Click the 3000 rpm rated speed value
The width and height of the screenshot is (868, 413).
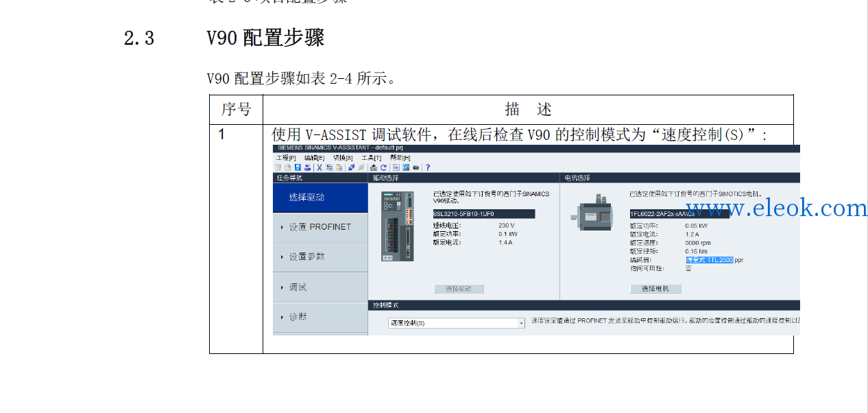point(698,243)
